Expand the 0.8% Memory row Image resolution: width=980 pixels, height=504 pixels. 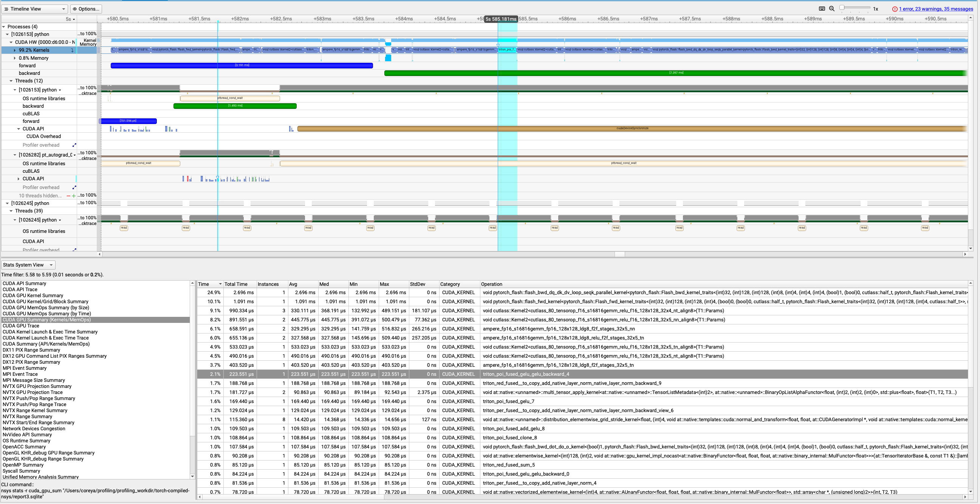point(15,58)
